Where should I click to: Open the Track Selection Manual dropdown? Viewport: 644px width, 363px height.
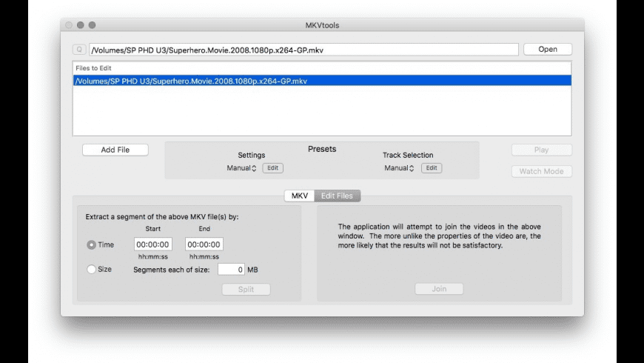(399, 167)
